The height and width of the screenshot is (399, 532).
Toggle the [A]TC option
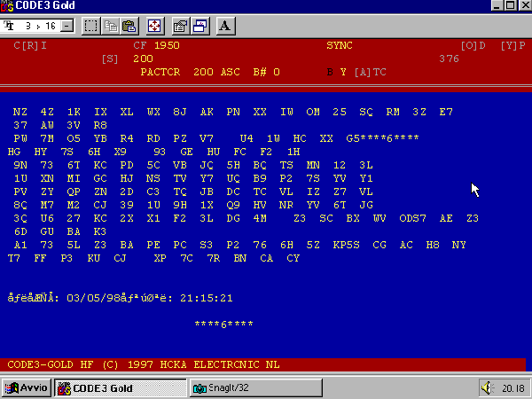(x=370, y=72)
